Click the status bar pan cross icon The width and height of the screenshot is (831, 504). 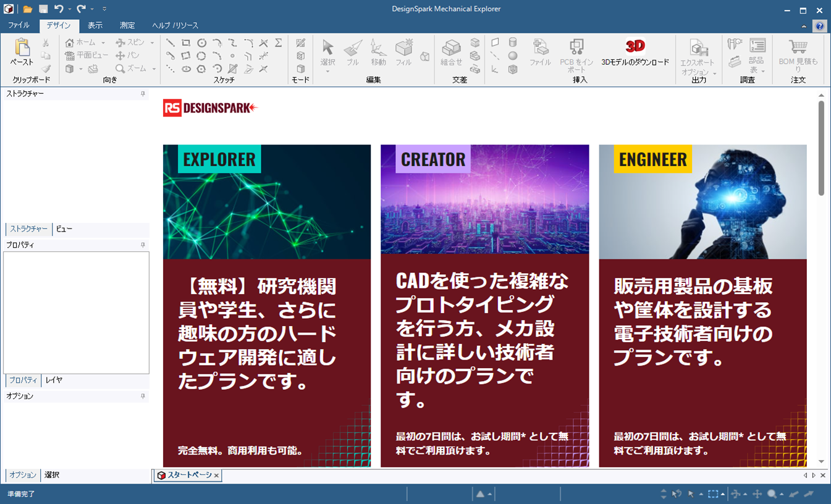click(x=757, y=494)
